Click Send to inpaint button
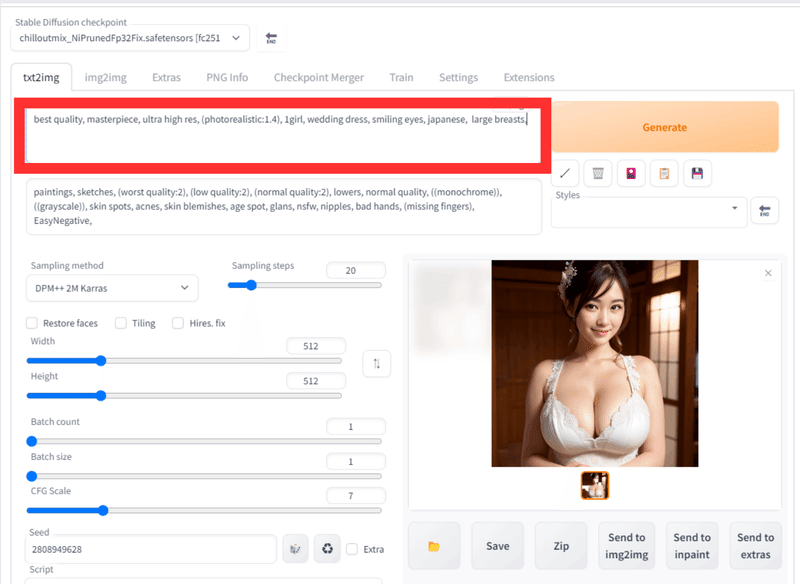 click(692, 546)
